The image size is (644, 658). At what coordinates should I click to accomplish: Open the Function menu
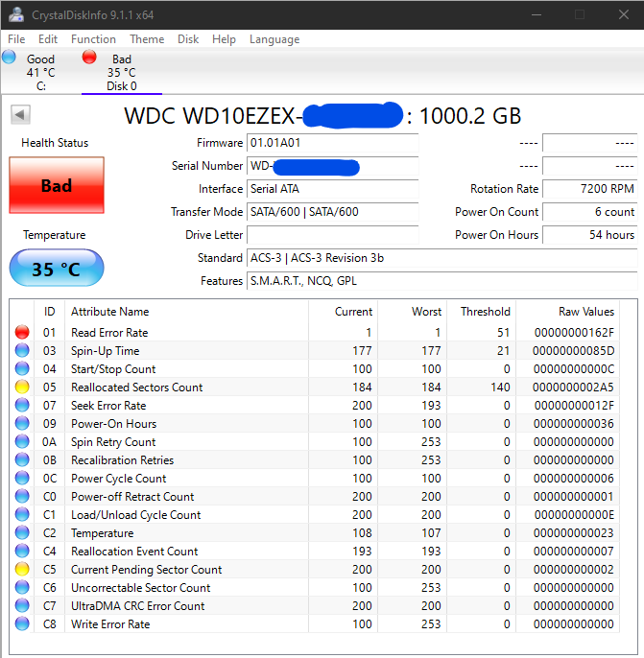coord(93,39)
